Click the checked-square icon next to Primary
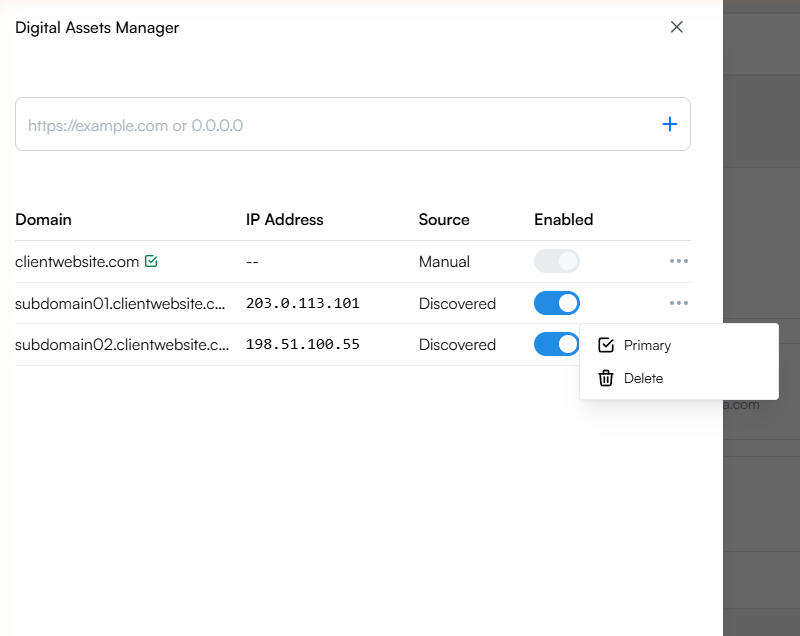Image resolution: width=800 pixels, height=636 pixels. [x=606, y=345]
